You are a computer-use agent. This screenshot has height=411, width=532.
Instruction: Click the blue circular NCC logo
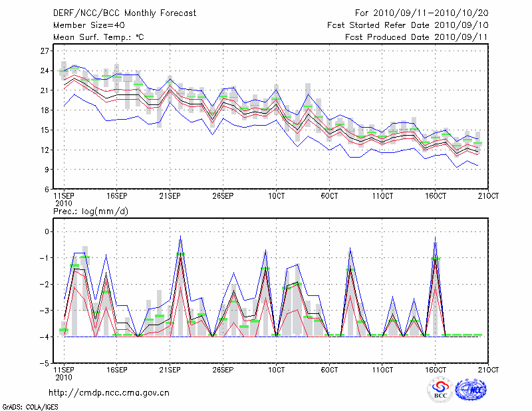coord(471,390)
